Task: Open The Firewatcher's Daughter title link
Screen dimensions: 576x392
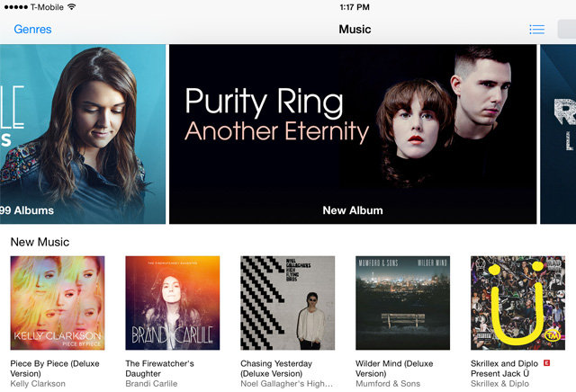Action: pos(160,369)
